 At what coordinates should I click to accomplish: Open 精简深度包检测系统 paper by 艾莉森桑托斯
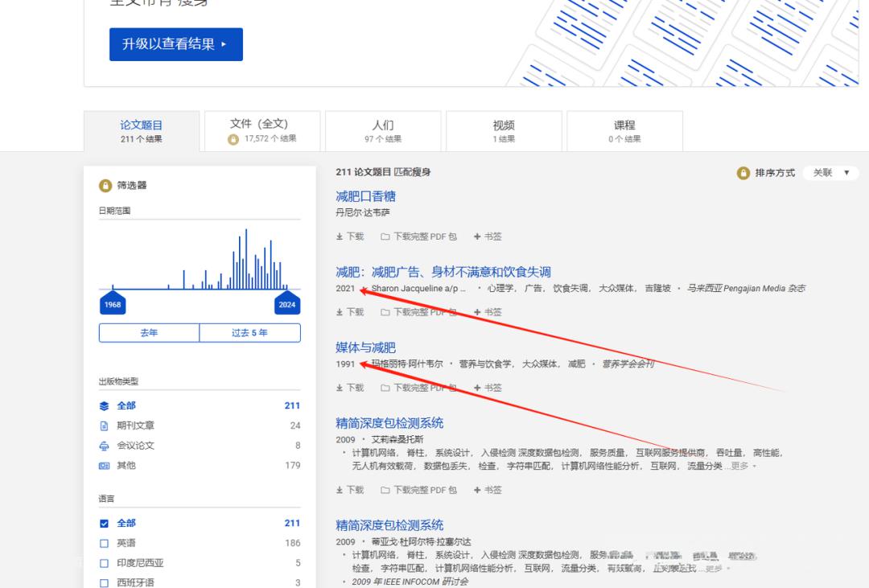click(389, 423)
